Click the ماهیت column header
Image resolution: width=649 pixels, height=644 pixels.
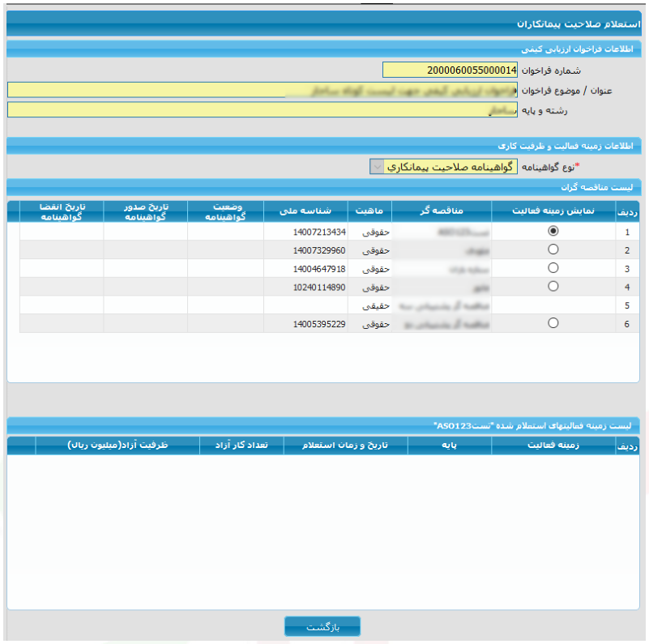coord(369,211)
